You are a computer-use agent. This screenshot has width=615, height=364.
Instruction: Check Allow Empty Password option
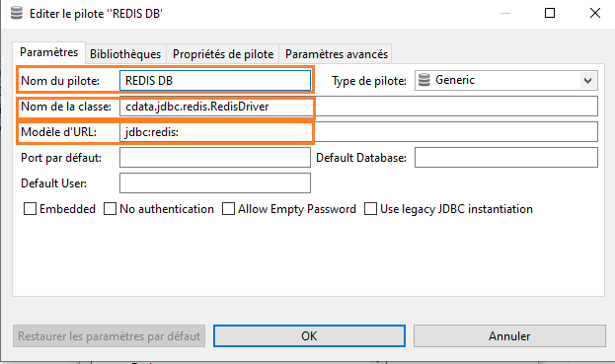(x=228, y=209)
